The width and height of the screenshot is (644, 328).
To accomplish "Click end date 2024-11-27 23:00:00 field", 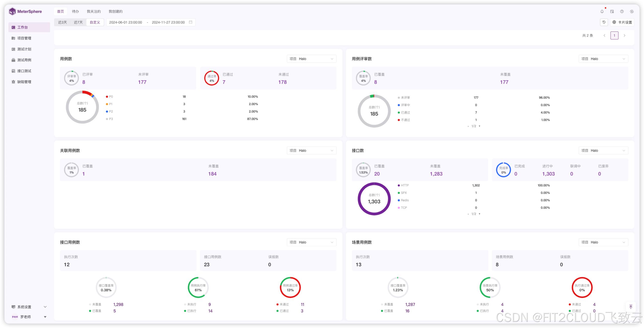I will (x=168, y=22).
